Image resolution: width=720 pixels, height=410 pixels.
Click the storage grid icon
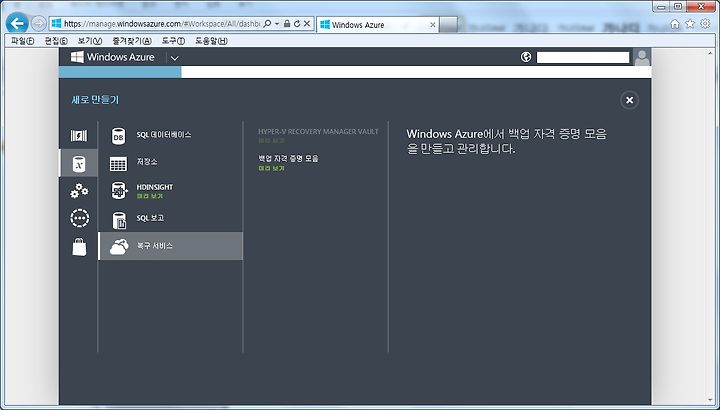coord(118,164)
